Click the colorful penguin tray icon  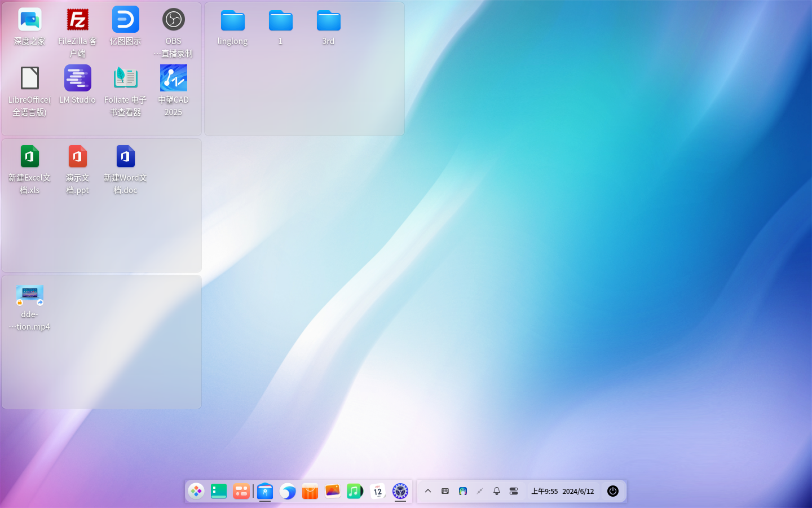pos(462,491)
